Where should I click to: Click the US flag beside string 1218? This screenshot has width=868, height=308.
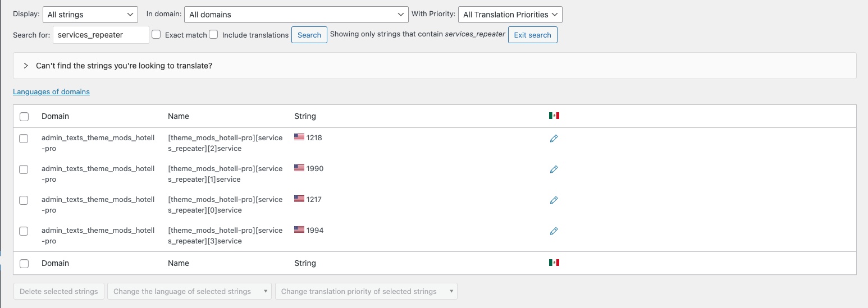pyautogui.click(x=299, y=137)
